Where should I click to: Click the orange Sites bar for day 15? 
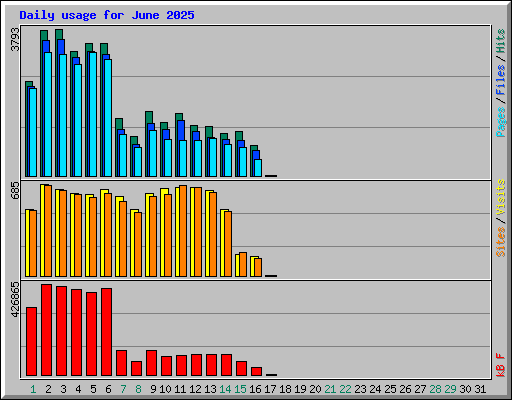[x=243, y=264]
